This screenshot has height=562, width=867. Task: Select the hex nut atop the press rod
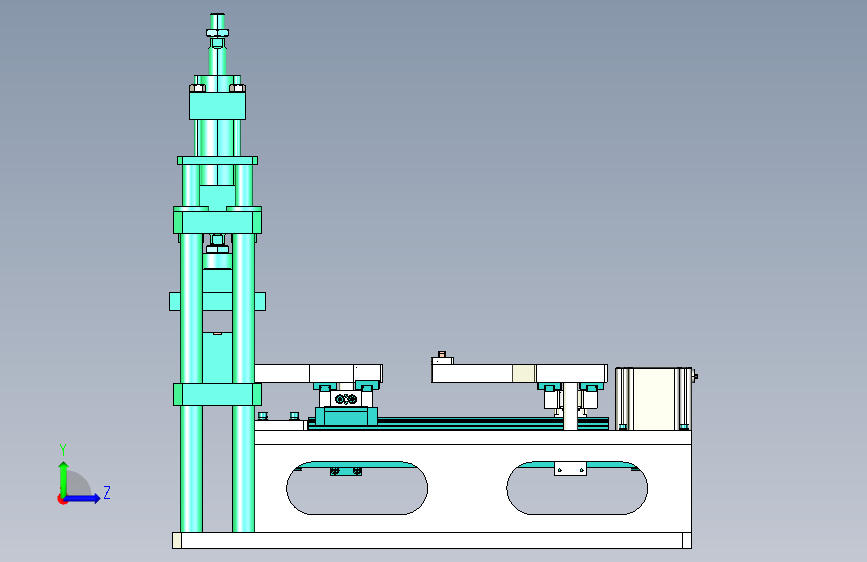coord(217,33)
